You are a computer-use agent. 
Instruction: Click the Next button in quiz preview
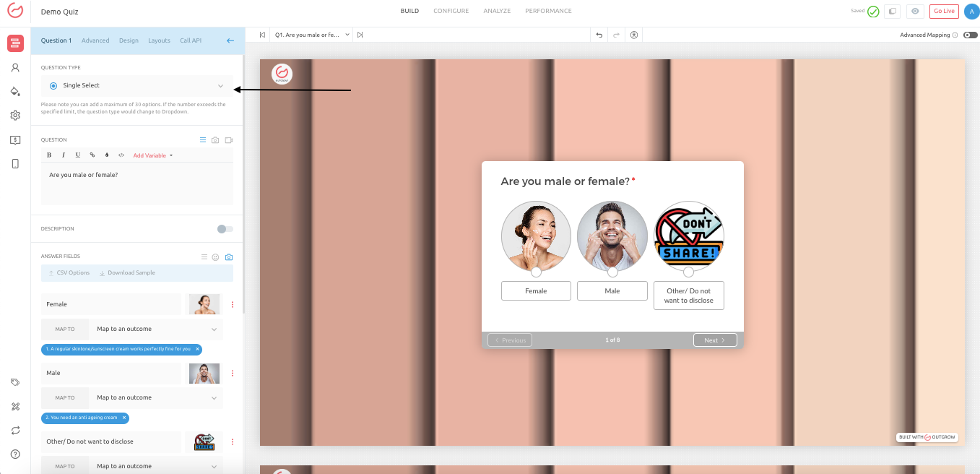tap(714, 340)
